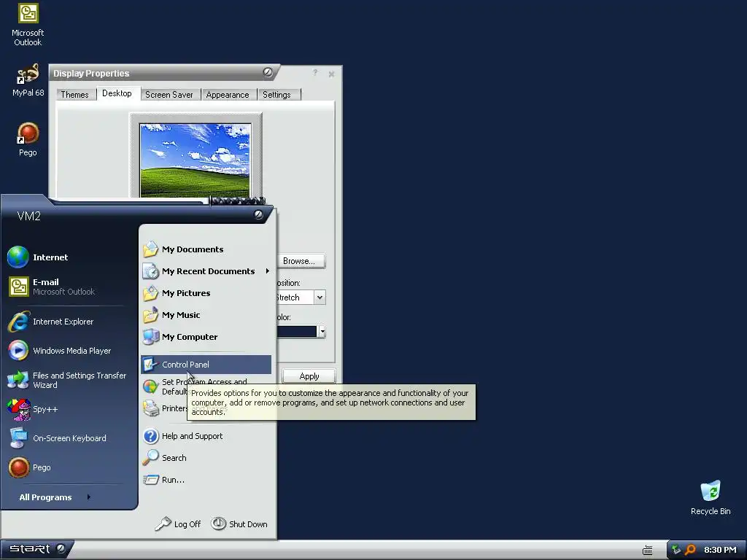
Task: Click Log Off
Action: coord(178,524)
